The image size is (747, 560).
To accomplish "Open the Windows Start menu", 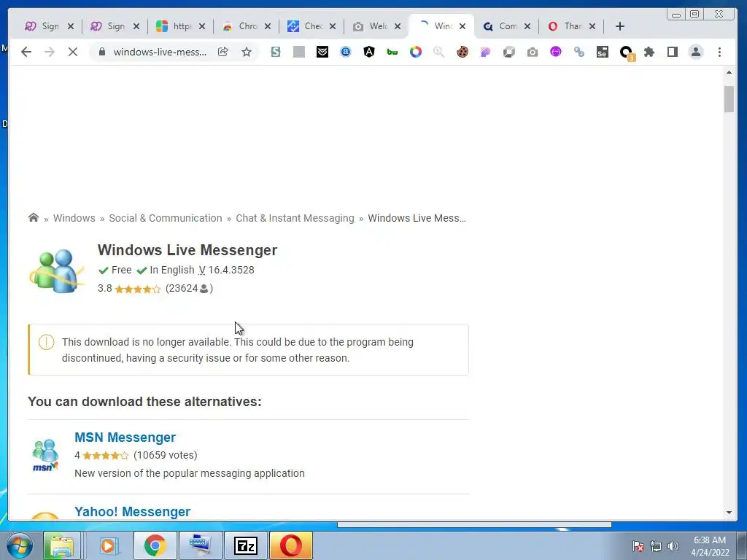I will tap(20, 545).
